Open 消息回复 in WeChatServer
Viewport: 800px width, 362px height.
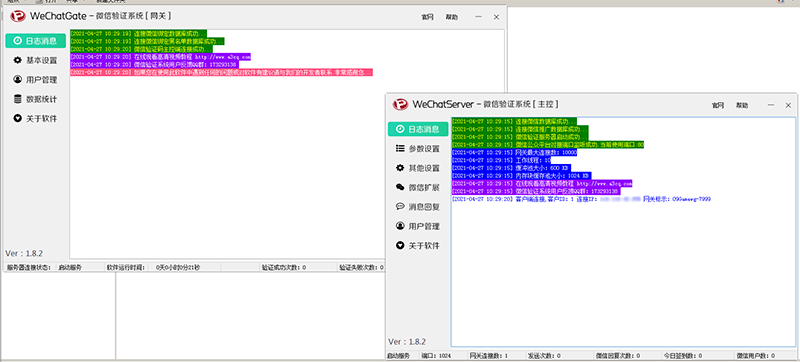click(418, 206)
